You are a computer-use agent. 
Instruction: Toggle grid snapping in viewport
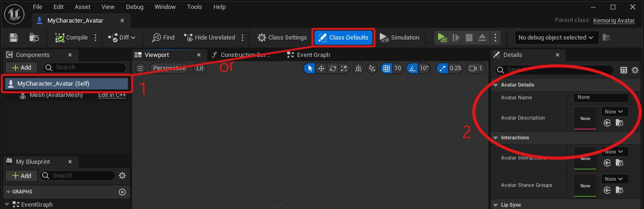(x=386, y=68)
